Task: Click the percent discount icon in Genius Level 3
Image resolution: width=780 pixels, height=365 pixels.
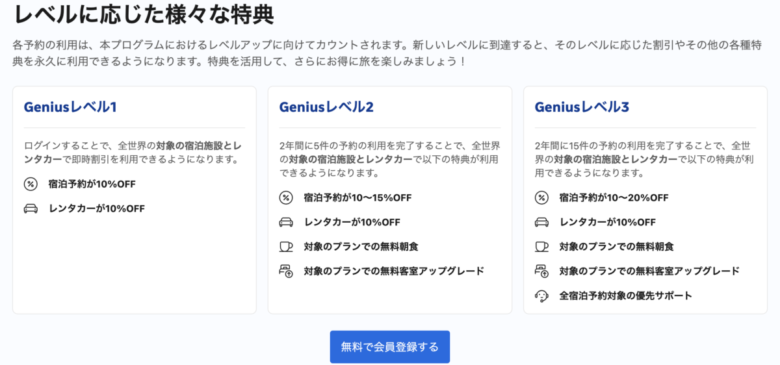Action: (x=542, y=198)
